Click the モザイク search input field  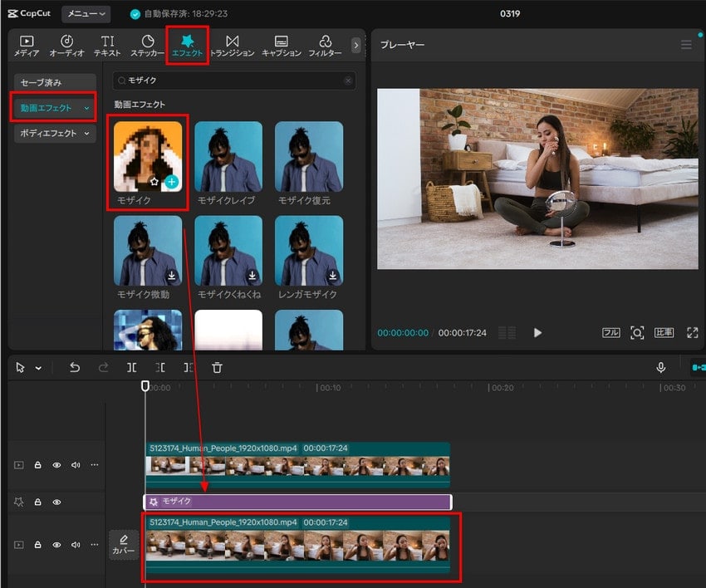point(233,81)
